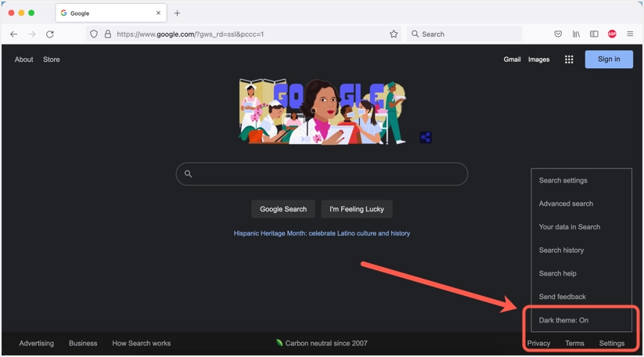The height and width of the screenshot is (357, 644).
Task: Open Google apps grid icon
Action: (569, 59)
